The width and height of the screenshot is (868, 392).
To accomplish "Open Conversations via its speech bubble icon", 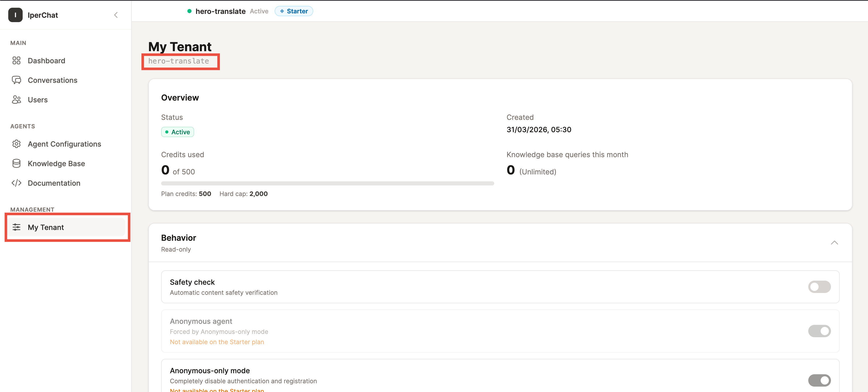I will coord(16,80).
